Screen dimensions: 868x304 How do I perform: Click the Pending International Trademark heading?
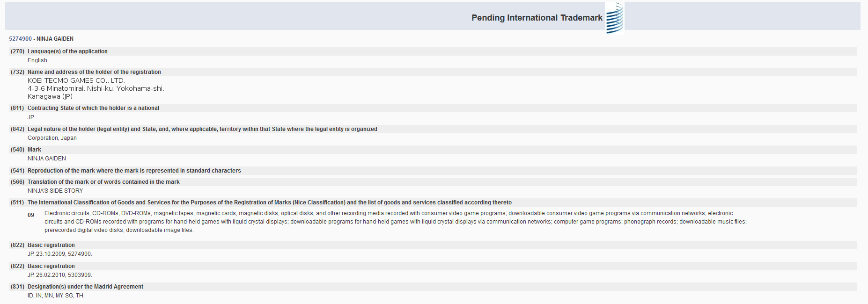[x=537, y=18]
